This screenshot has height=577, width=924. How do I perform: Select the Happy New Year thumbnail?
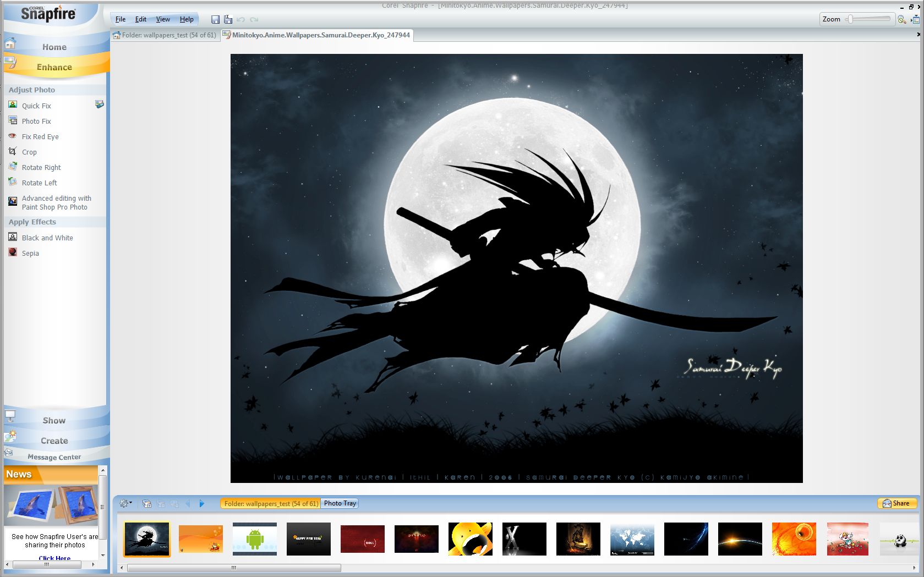coord(309,539)
